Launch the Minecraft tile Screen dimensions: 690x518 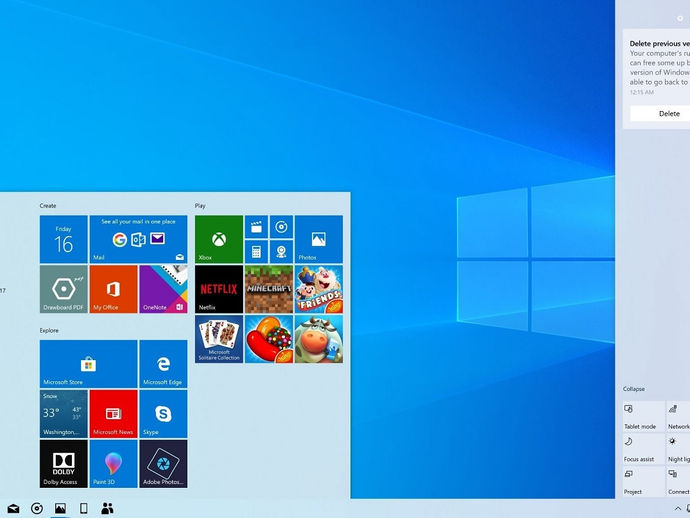[269, 289]
